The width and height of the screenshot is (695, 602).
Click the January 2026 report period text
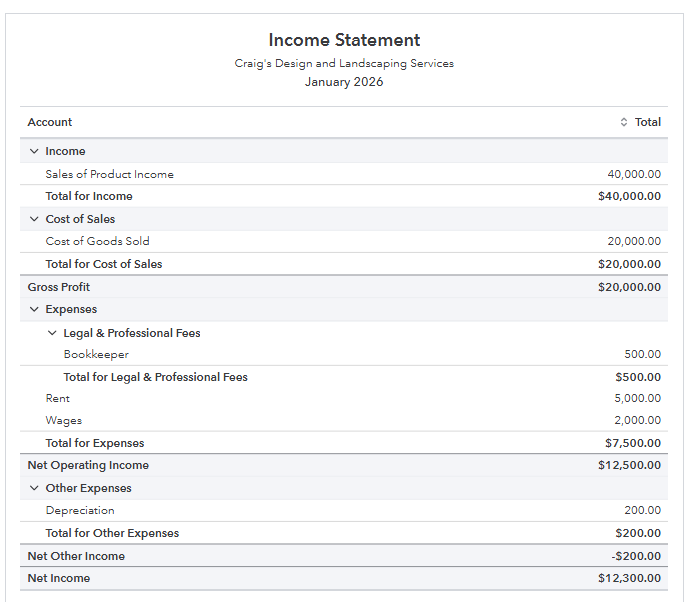(x=344, y=82)
